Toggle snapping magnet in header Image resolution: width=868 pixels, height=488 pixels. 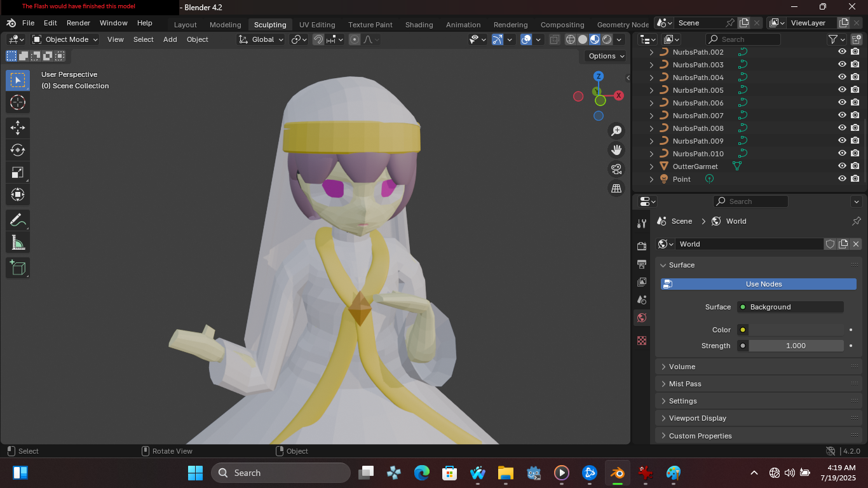point(318,39)
